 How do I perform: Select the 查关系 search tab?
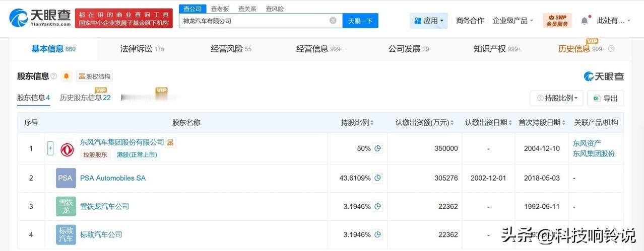[x=247, y=9]
